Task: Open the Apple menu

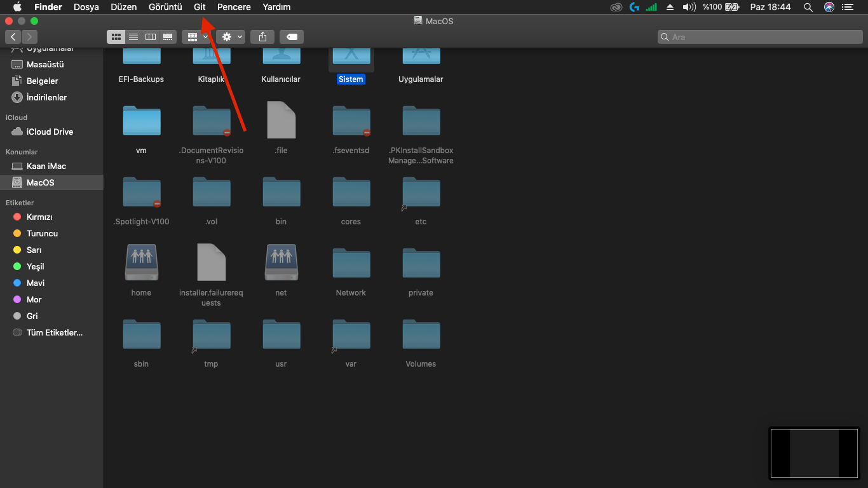Action: click(x=17, y=7)
